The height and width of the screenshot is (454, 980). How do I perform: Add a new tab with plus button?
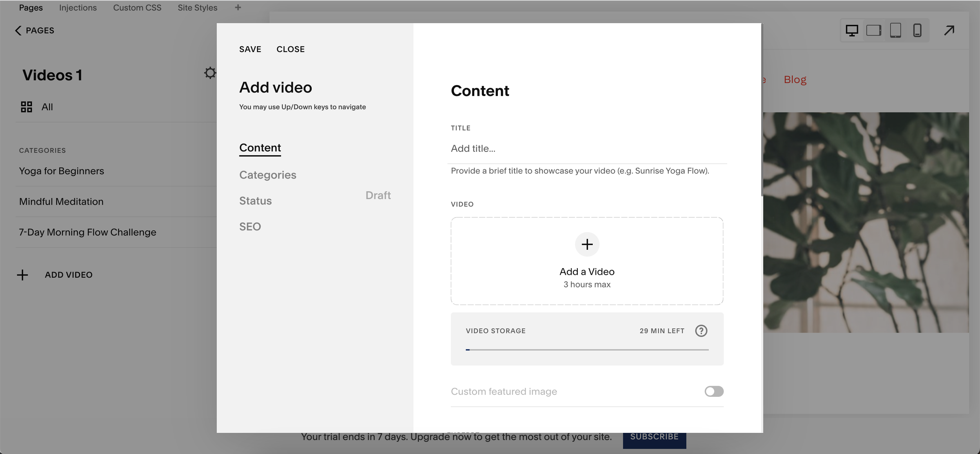[x=238, y=7]
